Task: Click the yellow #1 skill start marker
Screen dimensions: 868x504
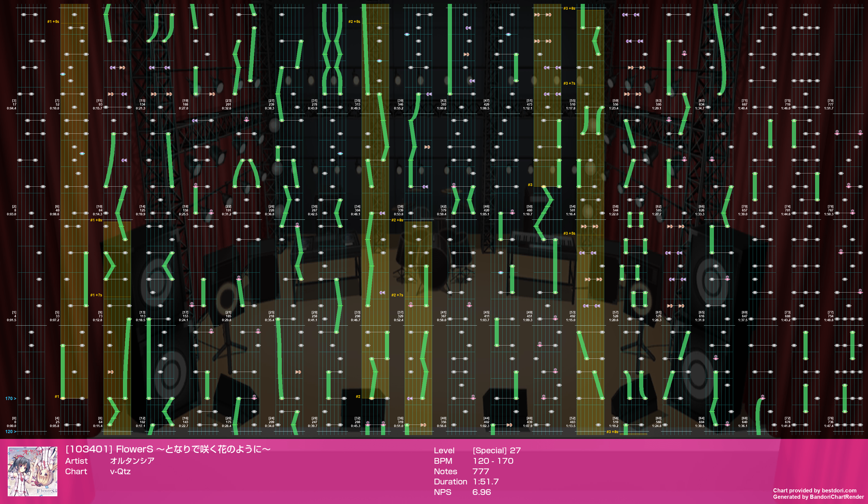Action: point(57,396)
